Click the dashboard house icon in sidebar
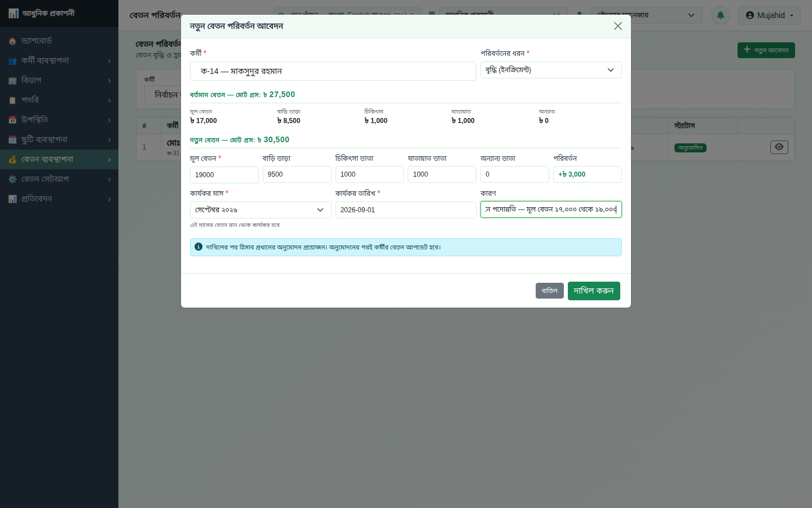 pos(12,41)
